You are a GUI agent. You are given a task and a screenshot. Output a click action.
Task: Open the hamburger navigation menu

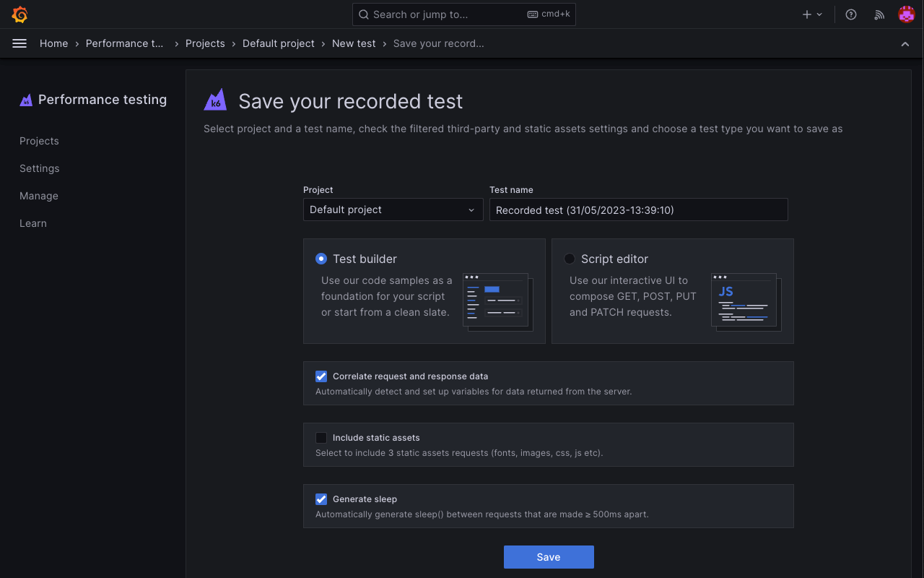(x=19, y=43)
